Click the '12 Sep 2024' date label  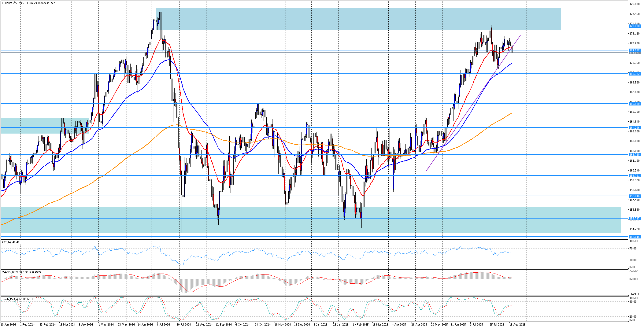tap(224, 325)
